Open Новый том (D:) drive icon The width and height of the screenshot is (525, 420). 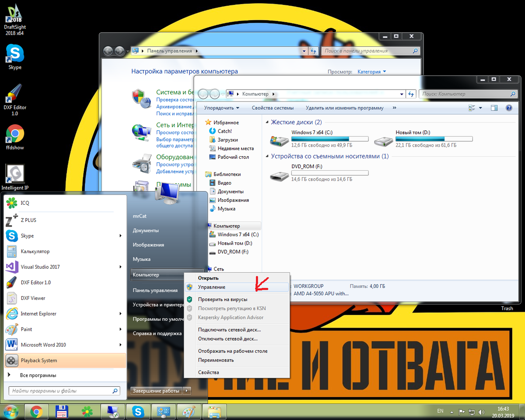click(384, 140)
